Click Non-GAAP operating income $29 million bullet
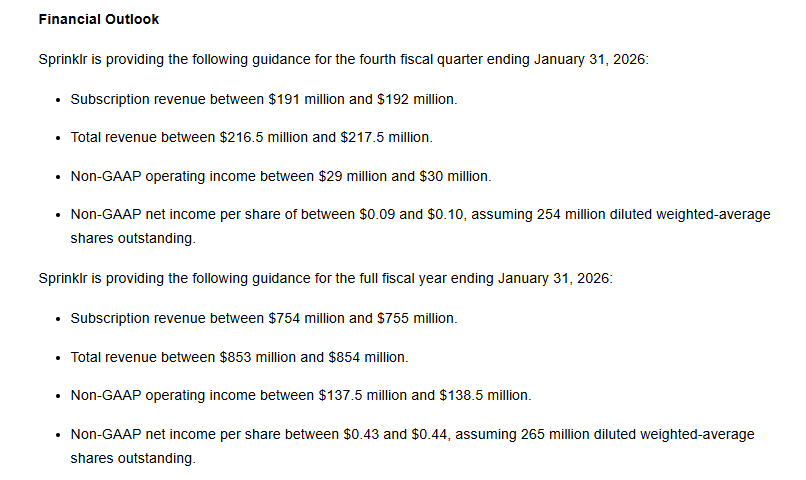Viewport: 806px width, 480px height. coord(281,176)
